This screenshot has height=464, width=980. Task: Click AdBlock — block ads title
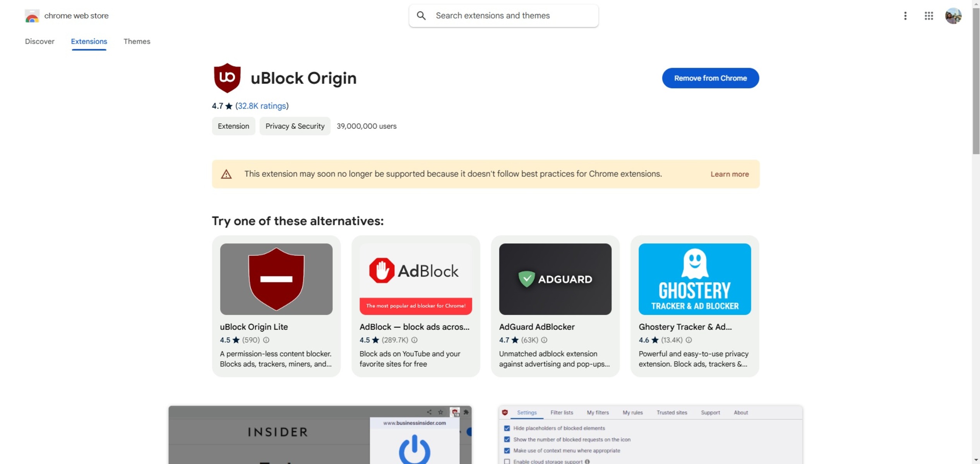click(x=415, y=327)
